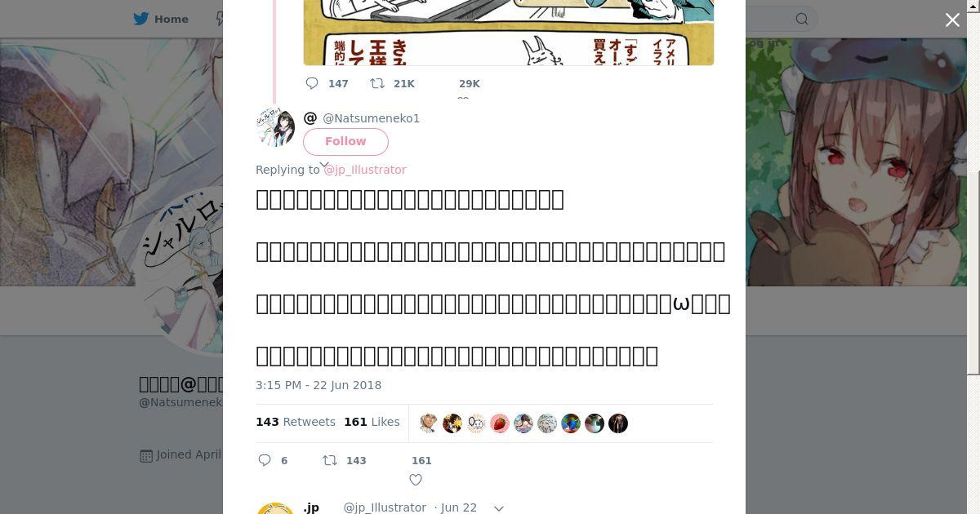
Task: Click the retweet icon showing 143
Action: click(x=330, y=460)
